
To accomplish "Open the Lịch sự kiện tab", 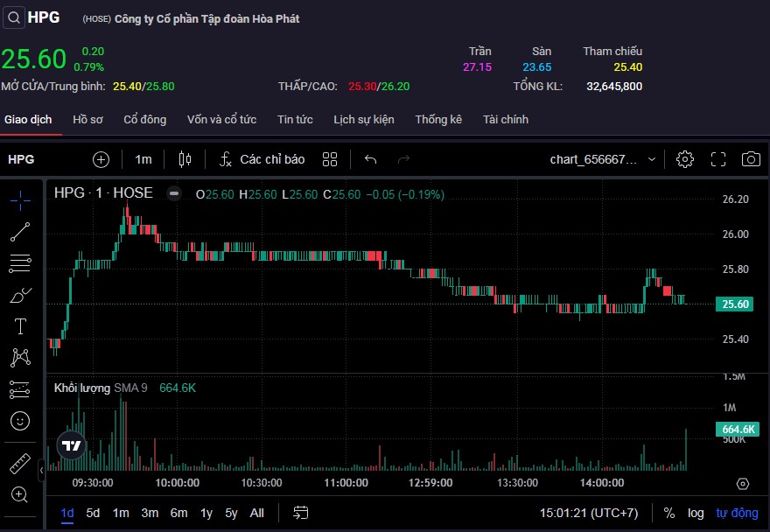I will point(364,119).
